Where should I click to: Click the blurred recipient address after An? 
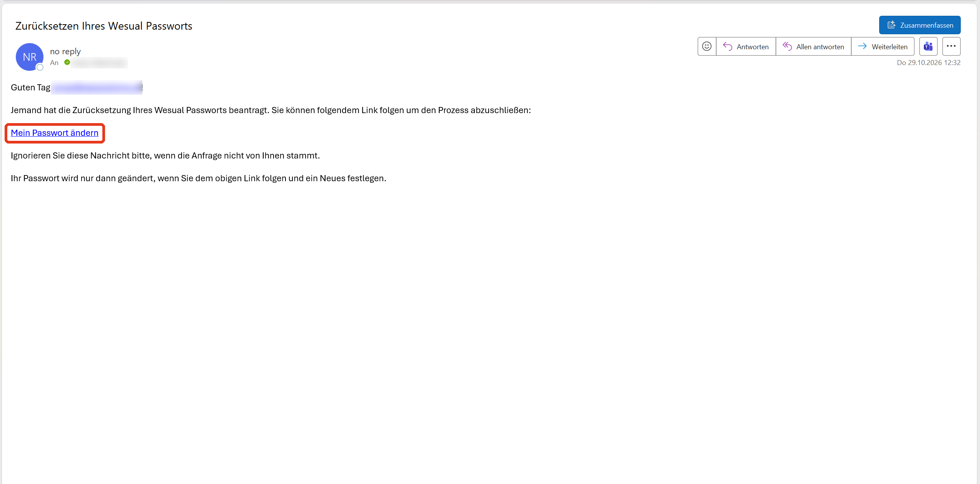click(100, 63)
